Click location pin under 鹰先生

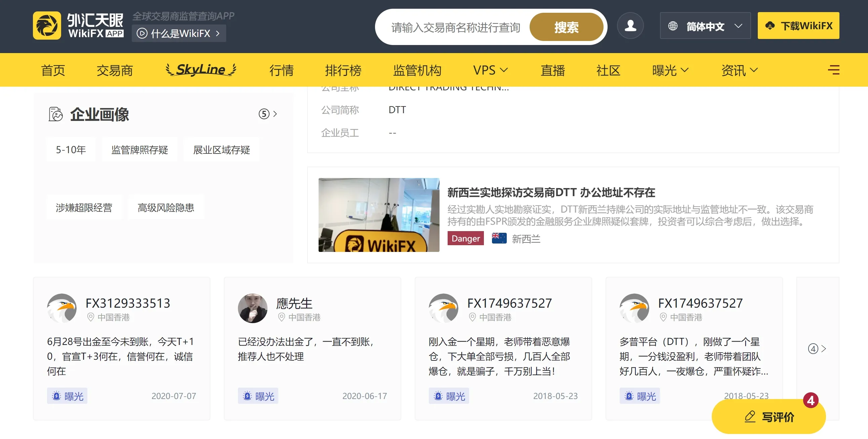coord(281,317)
